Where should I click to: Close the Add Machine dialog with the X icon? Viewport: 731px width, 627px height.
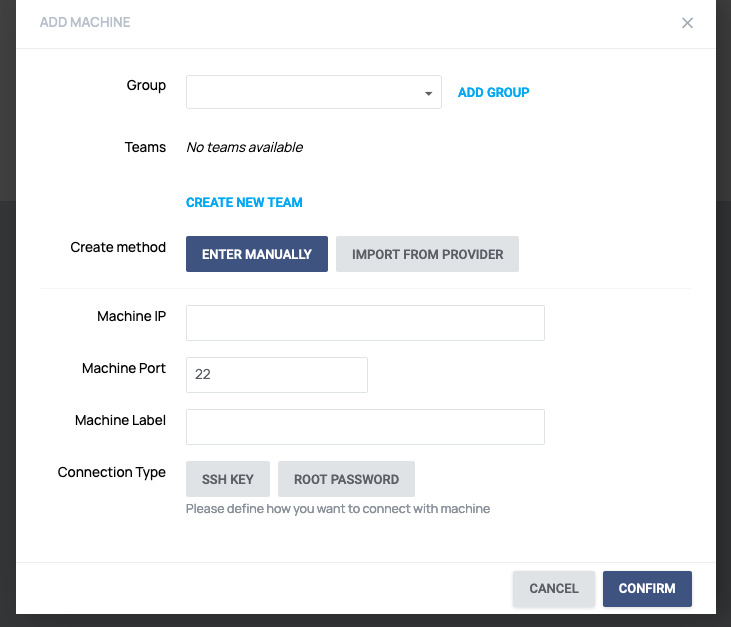coord(687,23)
